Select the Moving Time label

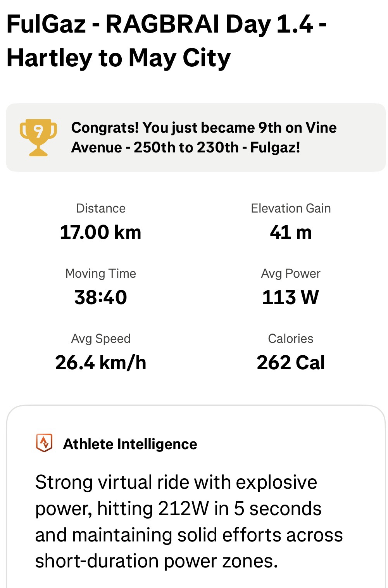[101, 273]
